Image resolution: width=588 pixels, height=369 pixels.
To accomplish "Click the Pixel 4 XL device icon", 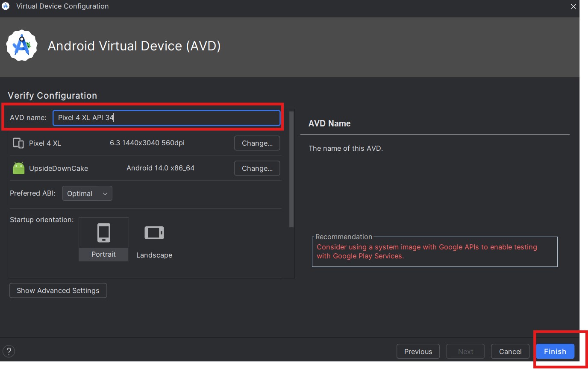I will [18, 143].
